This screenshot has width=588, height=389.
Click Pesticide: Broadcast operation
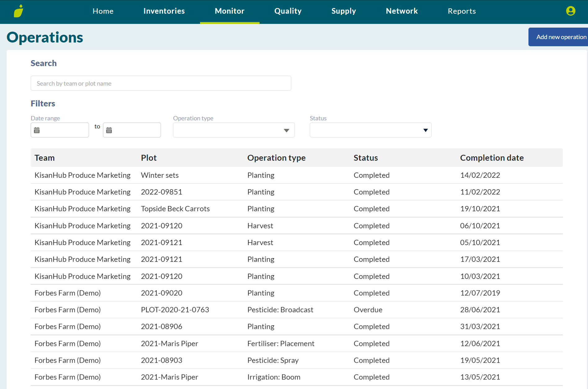click(x=280, y=310)
